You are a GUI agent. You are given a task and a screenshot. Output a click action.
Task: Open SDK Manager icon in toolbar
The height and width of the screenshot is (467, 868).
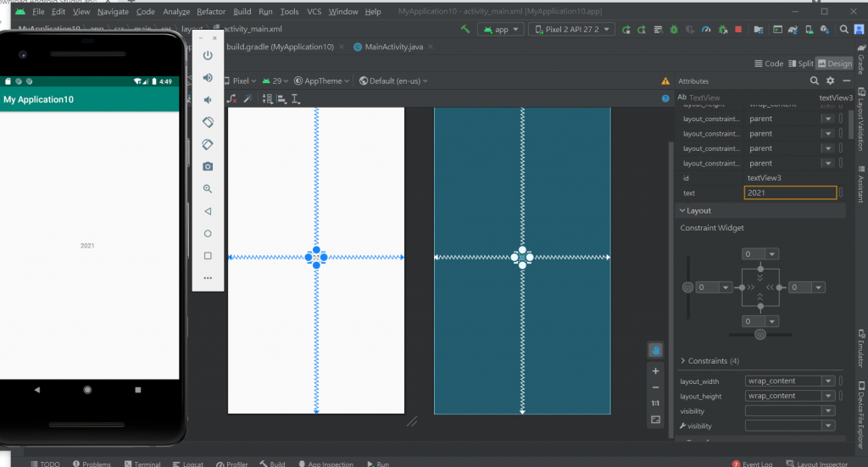pyautogui.click(x=825, y=30)
